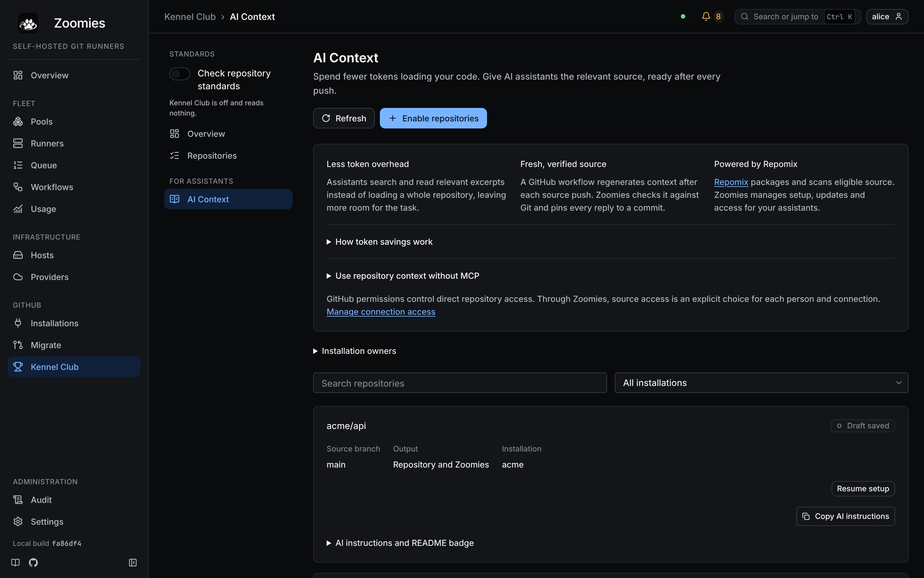Click the Kennel Club Overview grid icon in subnav
The height and width of the screenshot is (578, 924).
click(175, 134)
